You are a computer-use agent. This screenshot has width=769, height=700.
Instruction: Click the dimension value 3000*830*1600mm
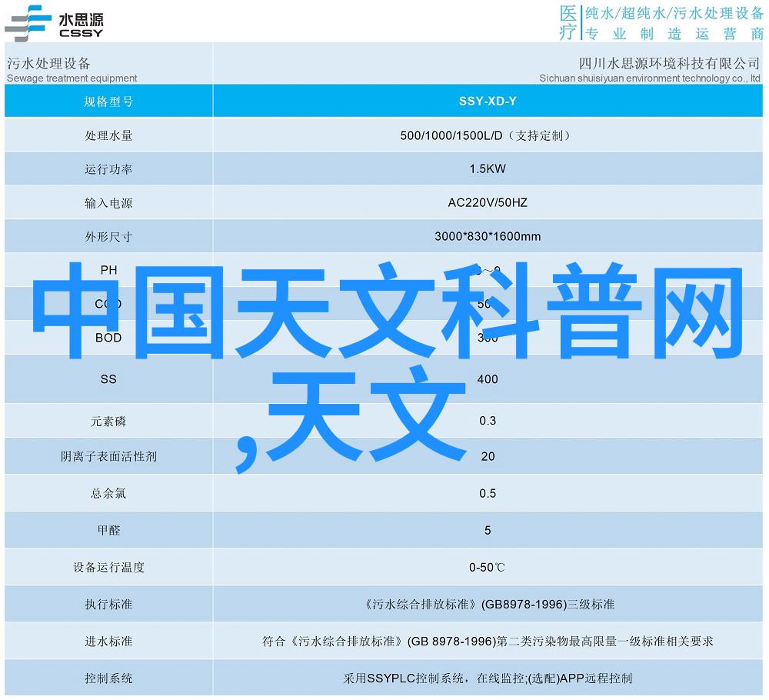pos(488,236)
